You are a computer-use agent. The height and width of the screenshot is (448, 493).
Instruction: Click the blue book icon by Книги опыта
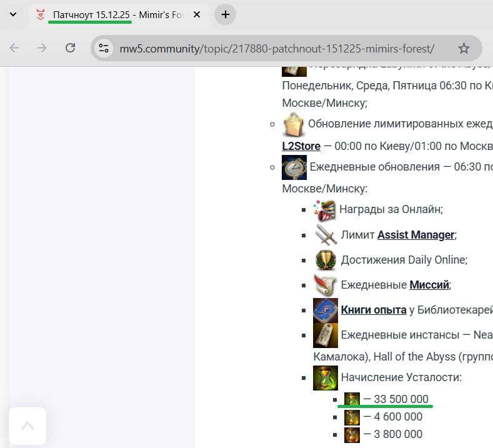tap(326, 311)
